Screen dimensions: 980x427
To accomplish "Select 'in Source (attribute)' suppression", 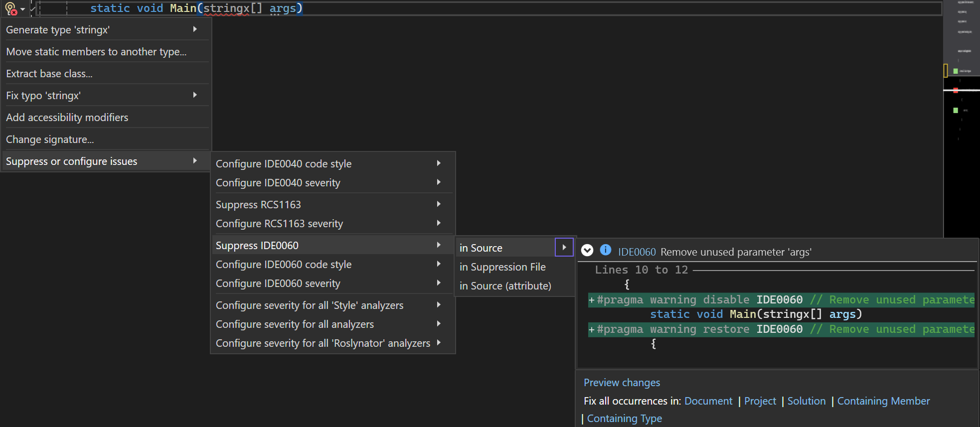I will [x=505, y=286].
